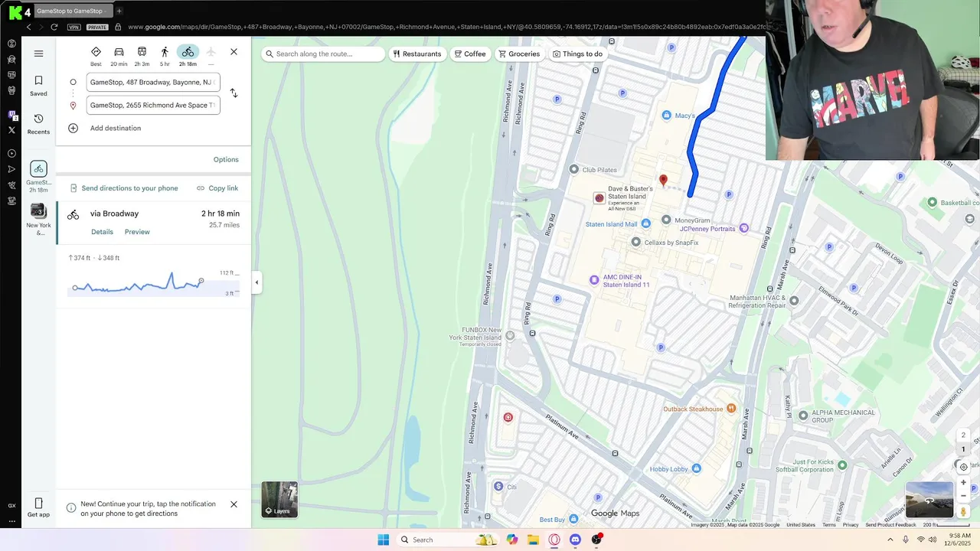Image resolution: width=980 pixels, height=551 pixels.
Task: Click the Add destination plus icon
Action: click(x=73, y=128)
